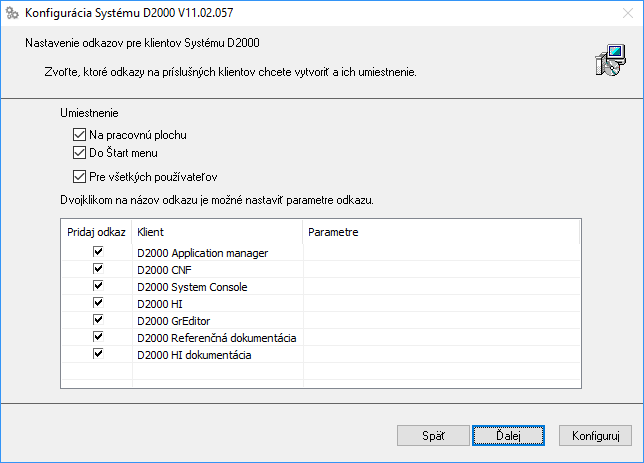Uncheck D2000 System Console shortcut checkbox

coord(98,287)
